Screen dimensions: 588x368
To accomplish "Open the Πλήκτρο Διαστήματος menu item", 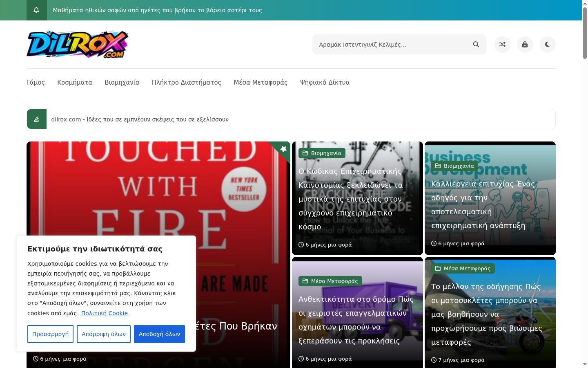I will (187, 83).
